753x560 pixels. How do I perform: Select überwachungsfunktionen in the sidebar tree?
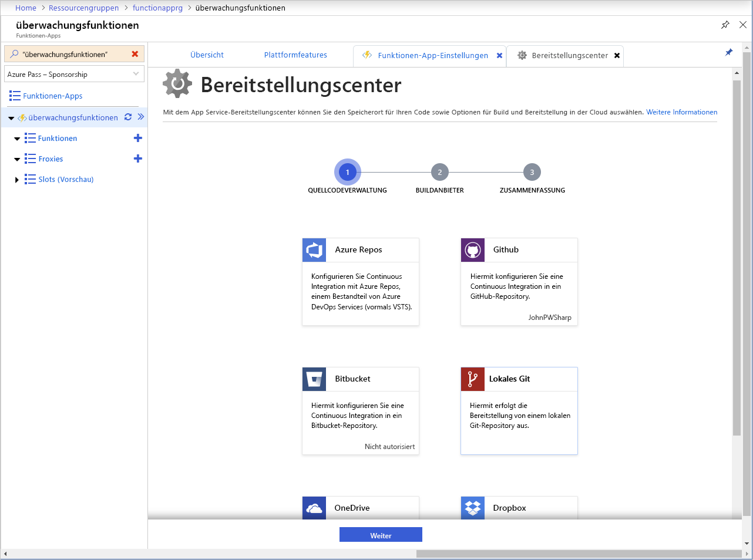(73, 117)
